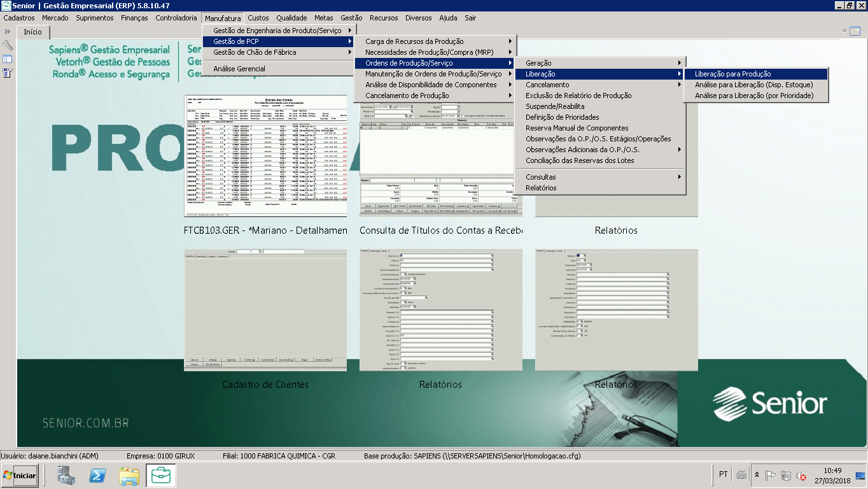This screenshot has height=489, width=868.
Task: Click the PT language indicator
Action: pyautogui.click(x=724, y=474)
